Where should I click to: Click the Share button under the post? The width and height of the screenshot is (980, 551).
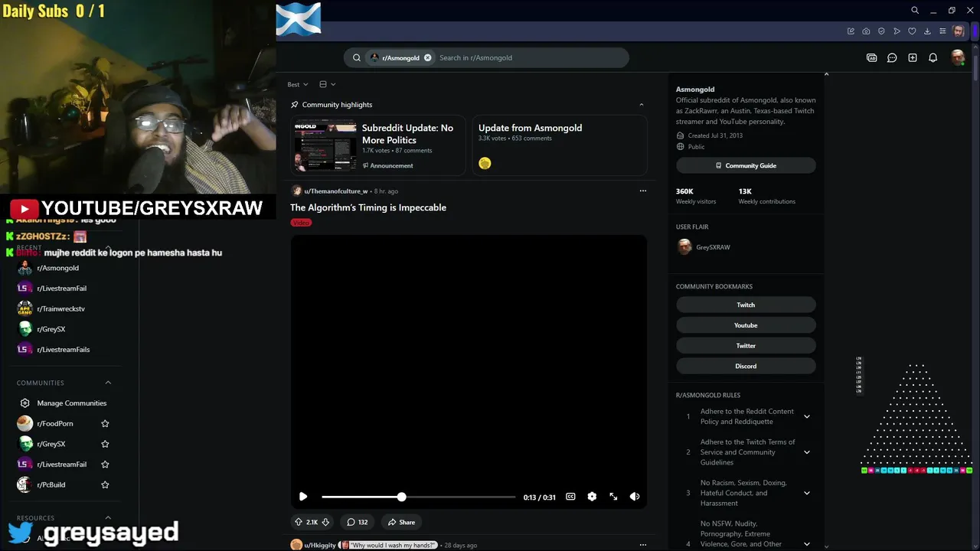[x=401, y=522]
